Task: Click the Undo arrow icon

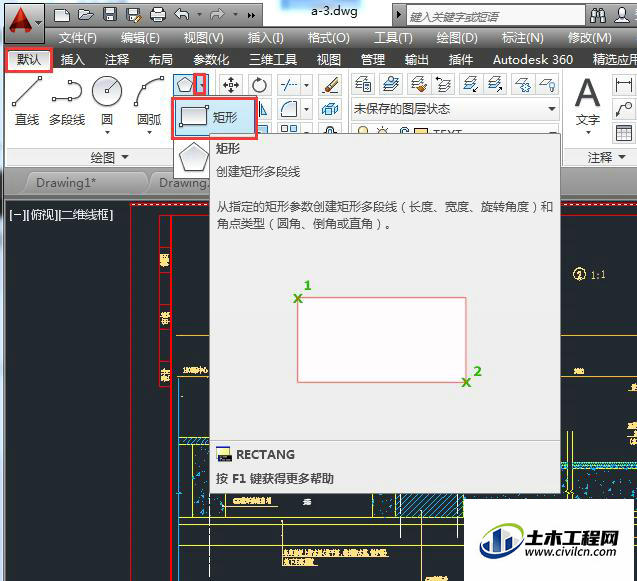Action: point(182,15)
